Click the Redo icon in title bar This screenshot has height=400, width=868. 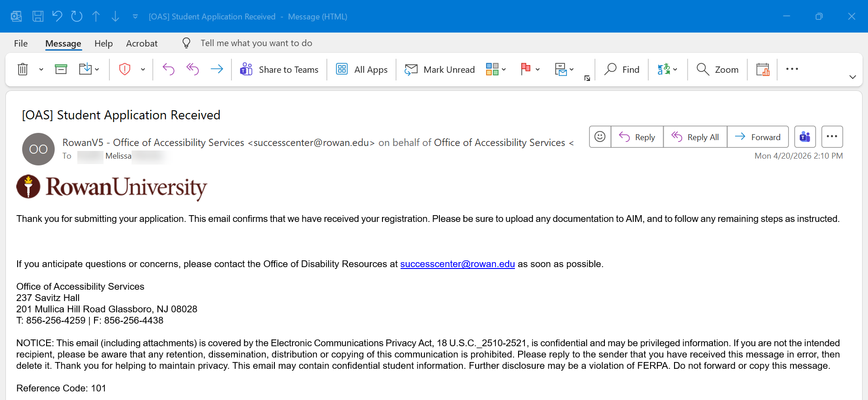click(77, 17)
